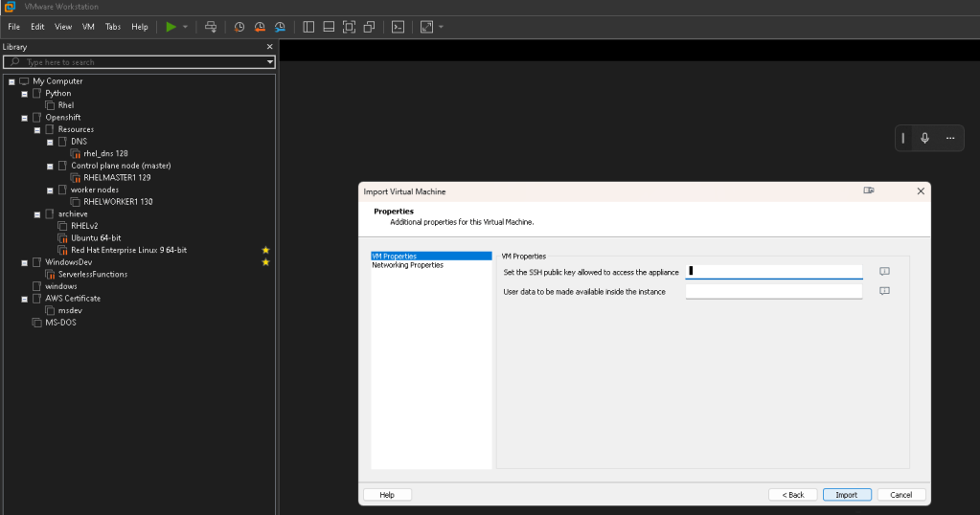The height and width of the screenshot is (515, 980).
Task: Collapse the My Computer tree node
Action: point(11,81)
